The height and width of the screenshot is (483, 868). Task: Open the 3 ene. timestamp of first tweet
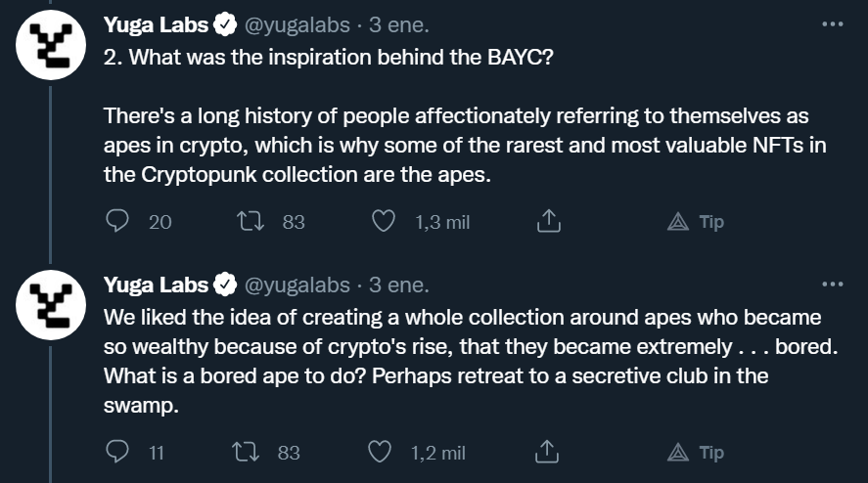(399, 24)
